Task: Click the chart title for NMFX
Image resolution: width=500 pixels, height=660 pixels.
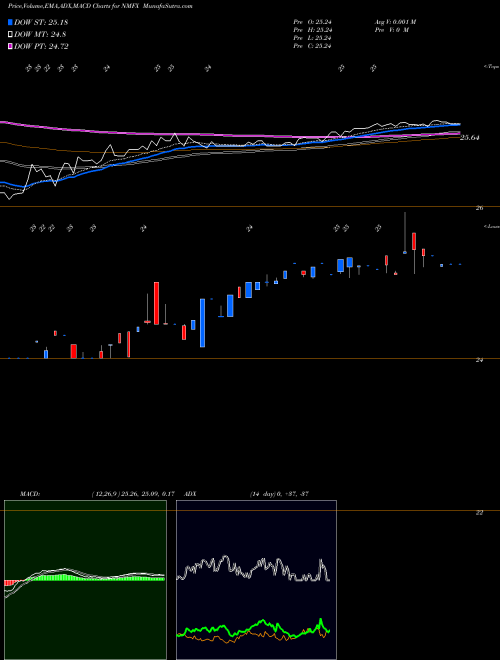Action: click(x=100, y=6)
